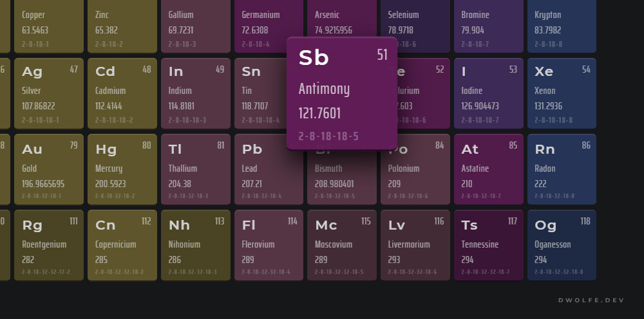Select the Silver (Ag) element tile
This screenshot has width=644, height=319.
49,93
